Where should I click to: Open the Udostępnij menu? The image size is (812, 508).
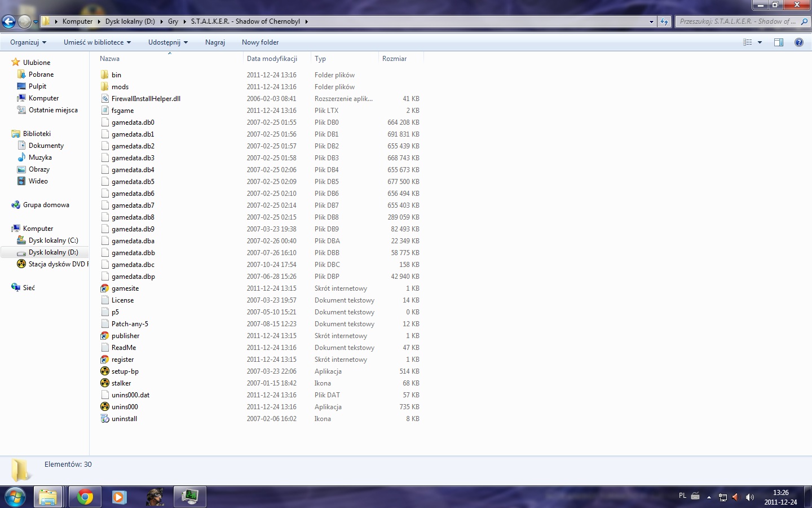[168, 42]
